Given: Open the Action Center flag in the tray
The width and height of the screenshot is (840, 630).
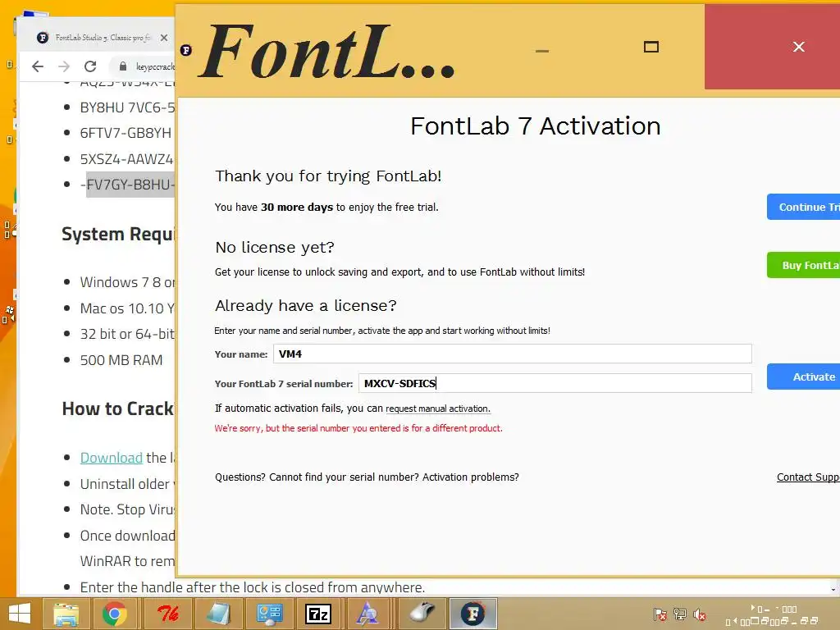Looking at the screenshot, I should (x=660, y=614).
